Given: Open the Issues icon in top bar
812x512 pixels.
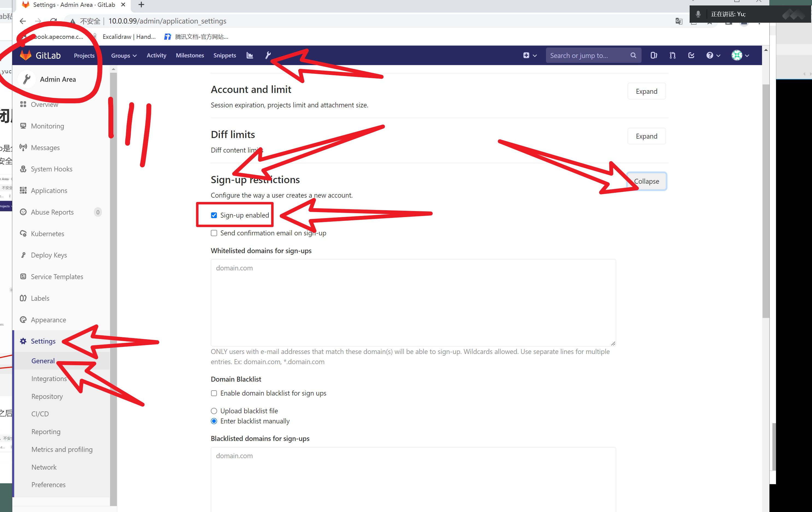Looking at the screenshot, I should coord(654,55).
